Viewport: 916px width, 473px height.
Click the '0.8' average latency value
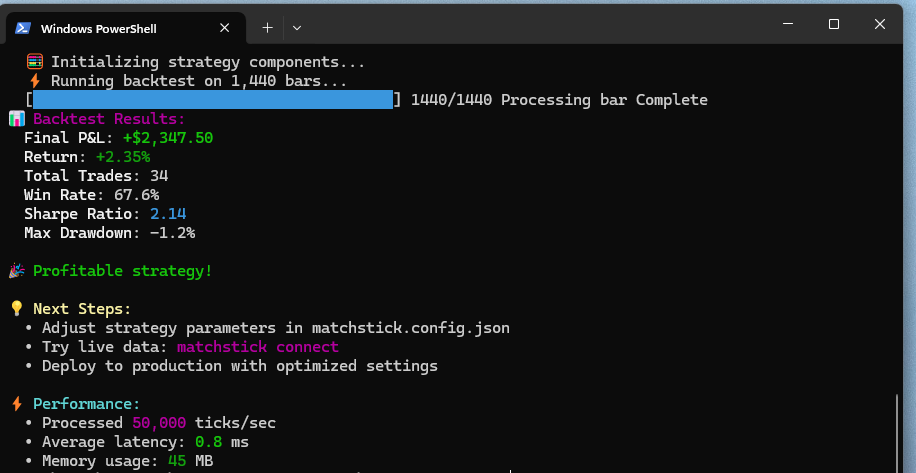(x=209, y=442)
